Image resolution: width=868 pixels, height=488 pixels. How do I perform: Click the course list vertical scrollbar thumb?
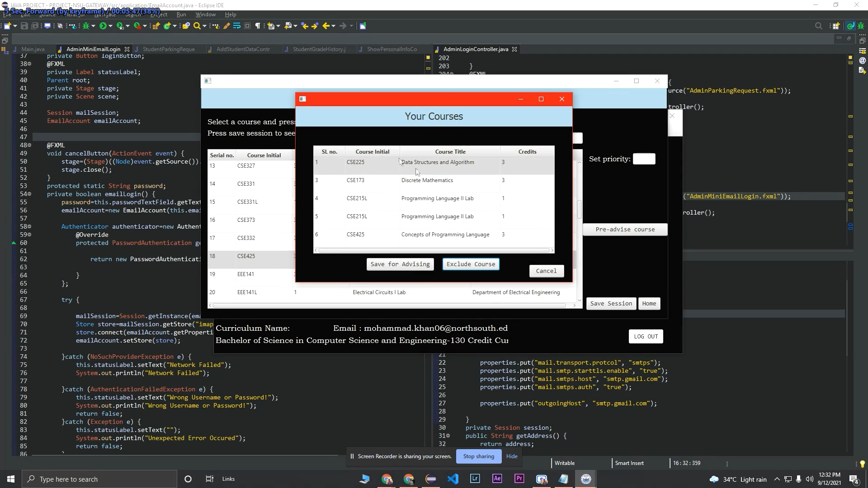click(580, 210)
